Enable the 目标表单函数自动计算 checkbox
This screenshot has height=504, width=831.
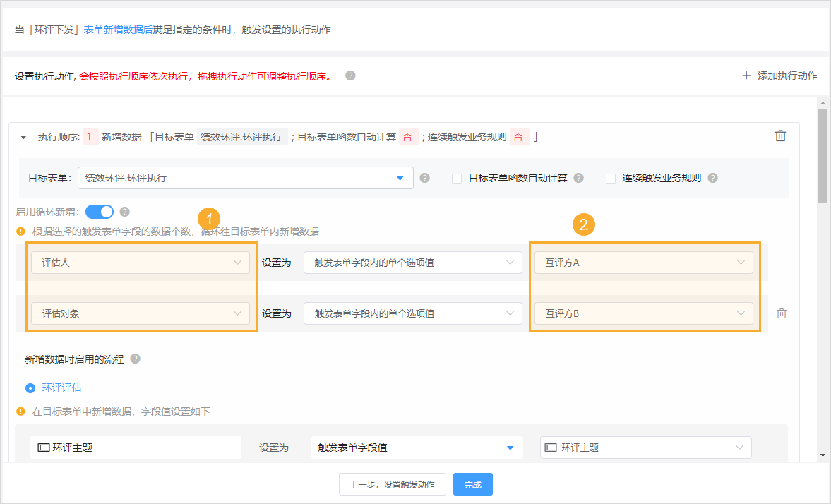(x=456, y=178)
